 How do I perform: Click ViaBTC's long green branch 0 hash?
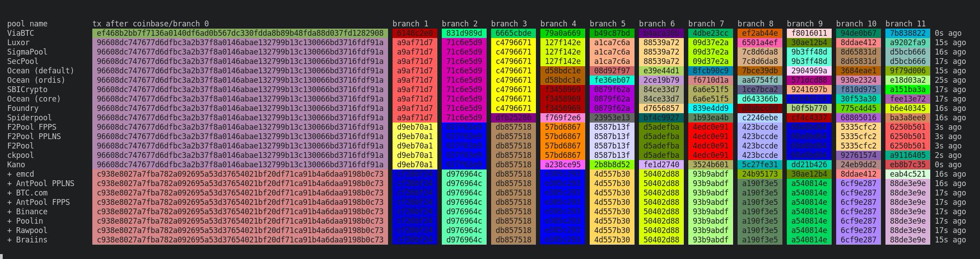[x=240, y=33]
